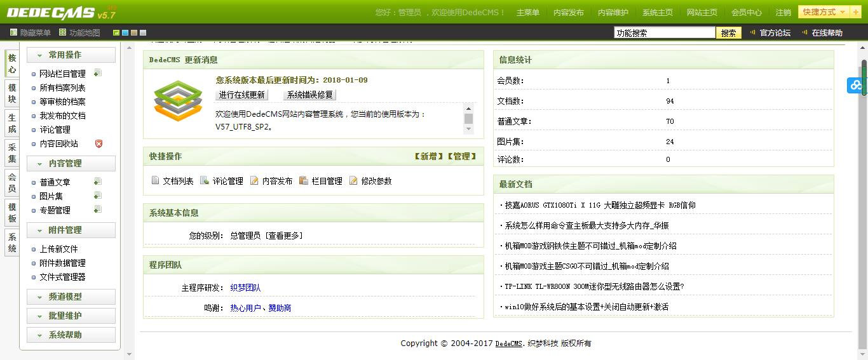Click the add icon next to 专题管理
This screenshot has height=360, width=868.
[x=98, y=210]
